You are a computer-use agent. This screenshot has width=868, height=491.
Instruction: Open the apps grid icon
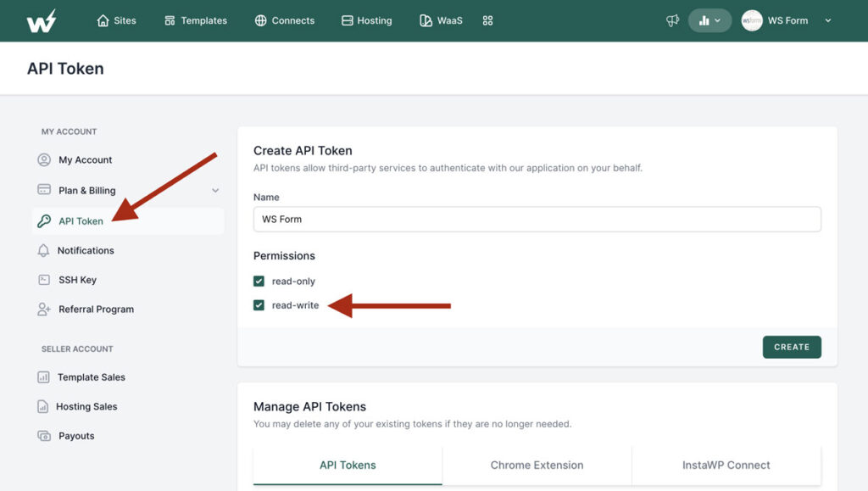(x=487, y=20)
